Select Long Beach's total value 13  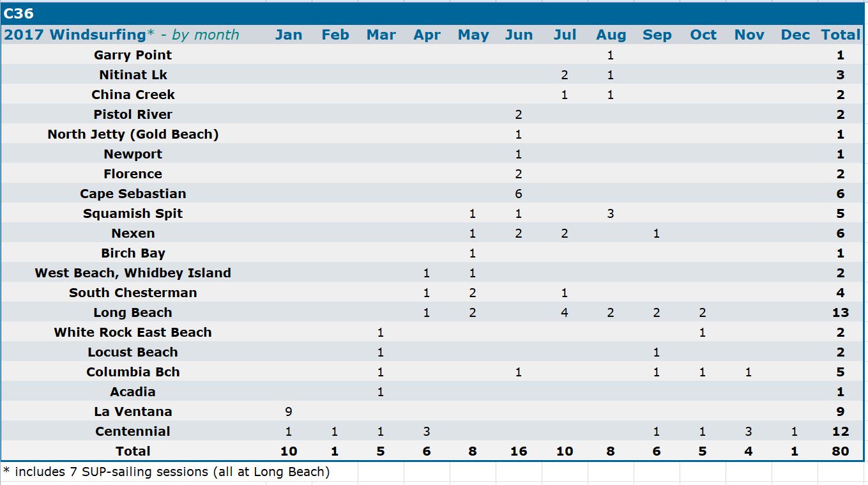click(841, 312)
